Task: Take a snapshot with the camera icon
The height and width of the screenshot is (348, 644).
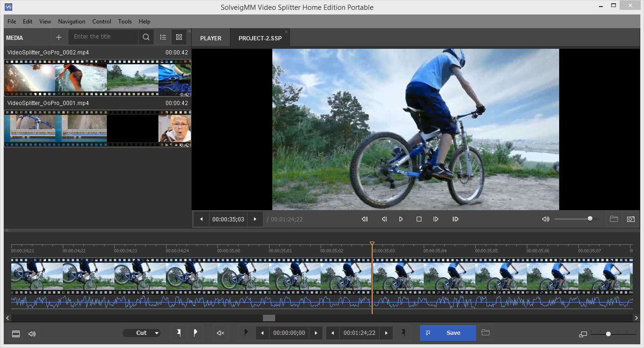Action: (x=631, y=219)
